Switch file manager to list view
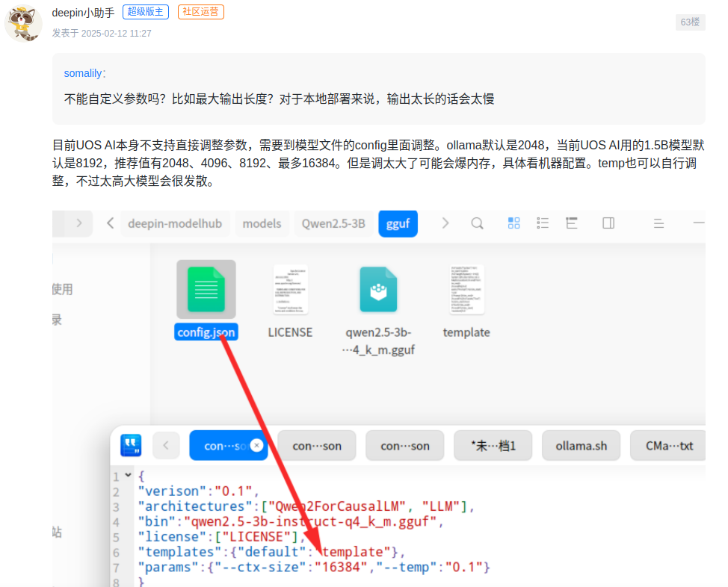 543,223
